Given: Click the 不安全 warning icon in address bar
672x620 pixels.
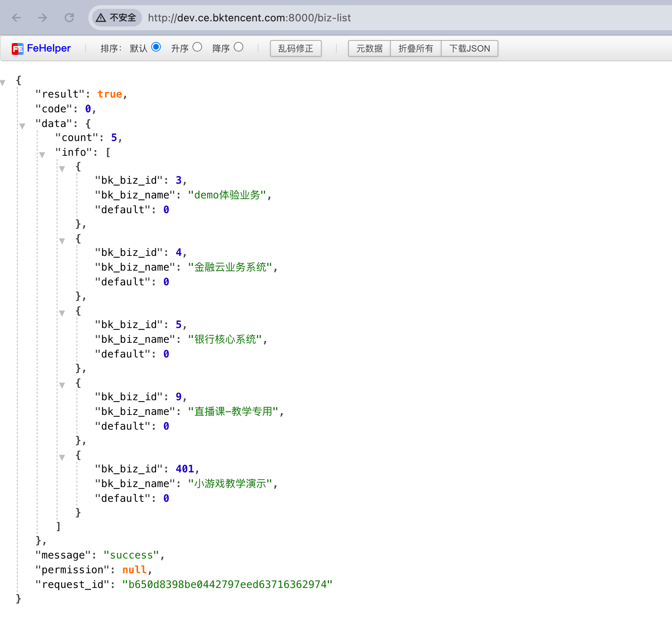Looking at the screenshot, I should [x=100, y=17].
